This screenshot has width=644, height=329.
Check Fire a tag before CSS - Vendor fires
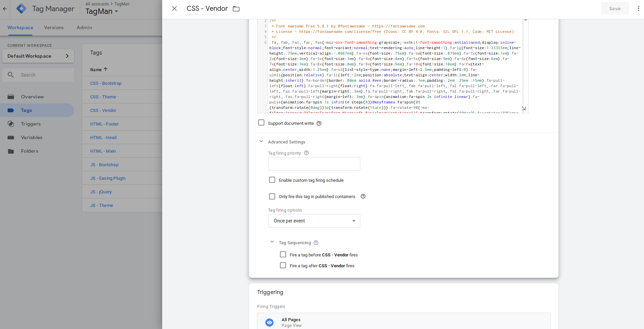click(x=283, y=254)
